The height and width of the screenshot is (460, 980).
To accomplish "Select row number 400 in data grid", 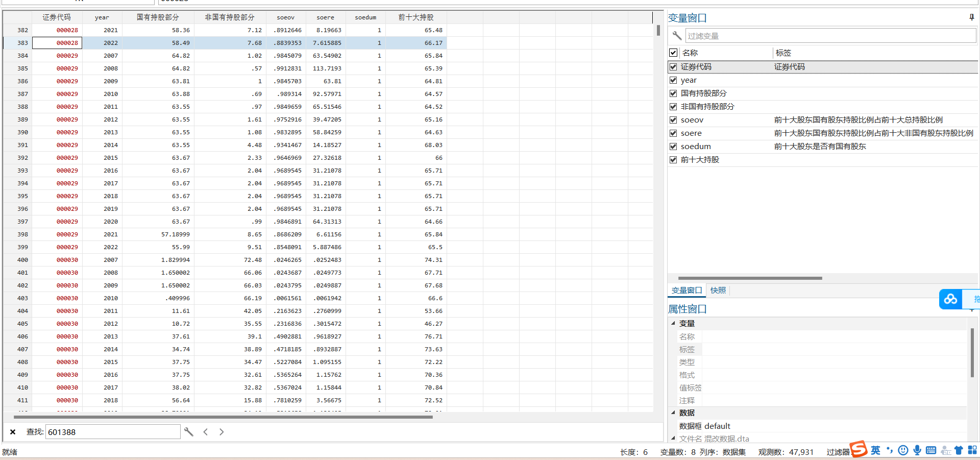I will (18, 260).
